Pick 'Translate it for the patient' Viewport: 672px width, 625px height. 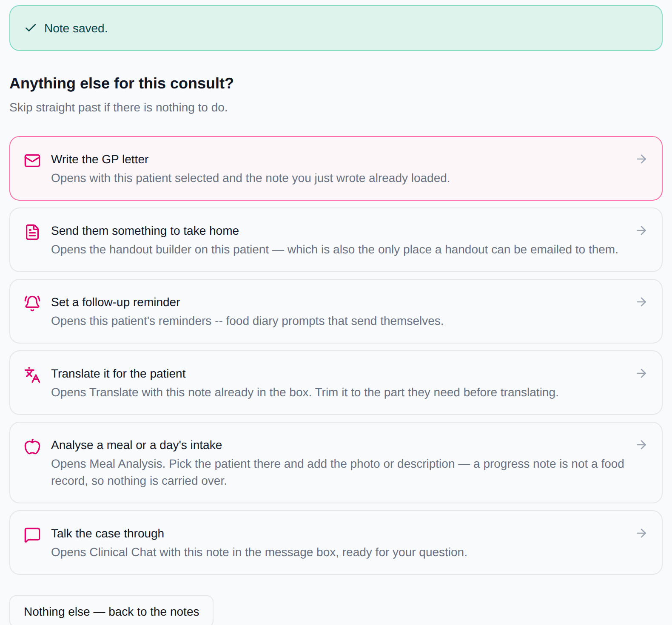[x=118, y=374]
